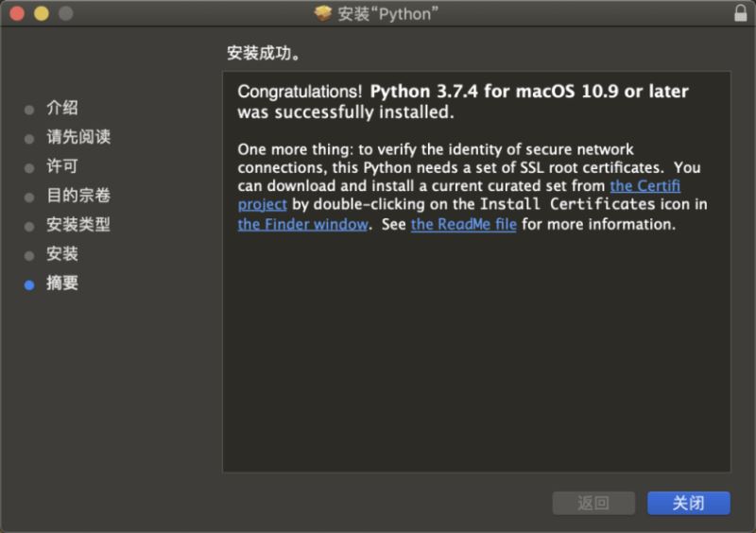756x533 pixels.
Task: Select the 目的宗卷 step in sidebar
Action: coord(78,196)
